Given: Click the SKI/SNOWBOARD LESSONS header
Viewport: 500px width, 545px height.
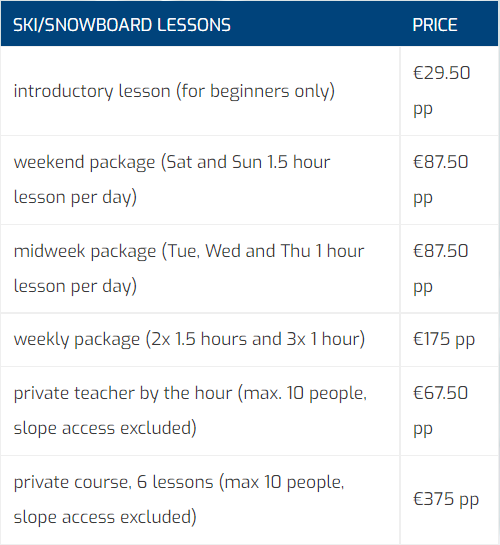Looking at the screenshot, I should coord(122,25).
